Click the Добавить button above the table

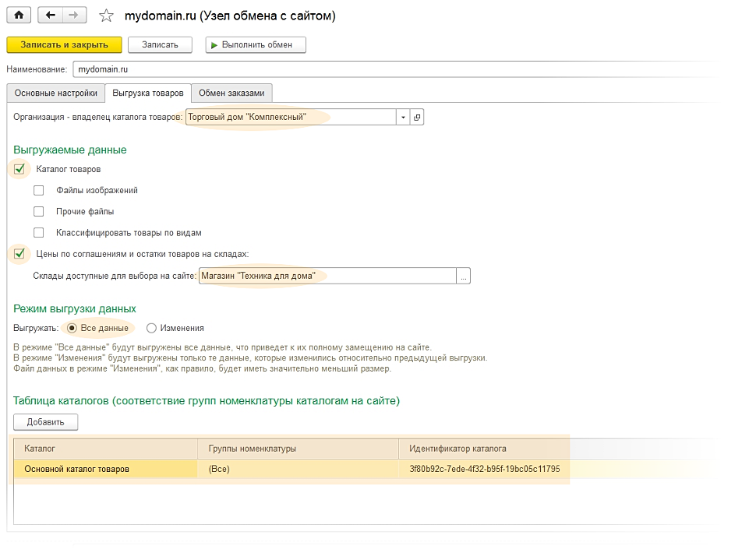click(x=45, y=422)
